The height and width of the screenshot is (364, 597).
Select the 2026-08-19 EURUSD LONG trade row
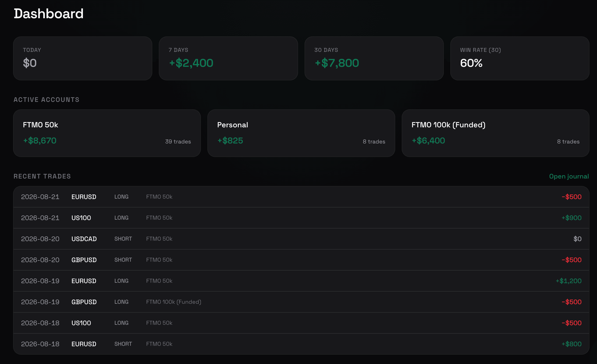[x=301, y=281]
